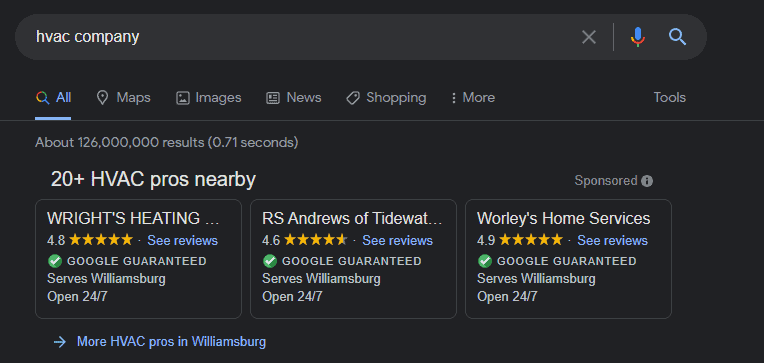764x363 pixels.
Task: Open the Shopping tab
Action: click(x=386, y=97)
